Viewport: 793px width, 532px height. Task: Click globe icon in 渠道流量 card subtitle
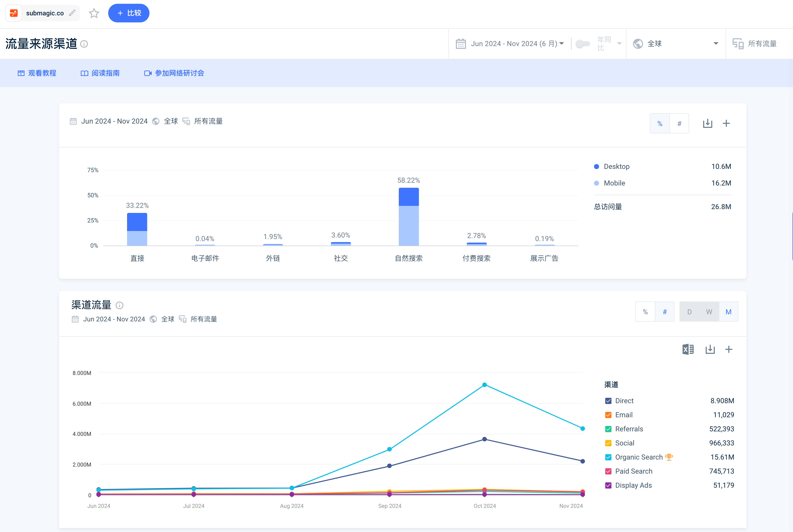pos(153,319)
